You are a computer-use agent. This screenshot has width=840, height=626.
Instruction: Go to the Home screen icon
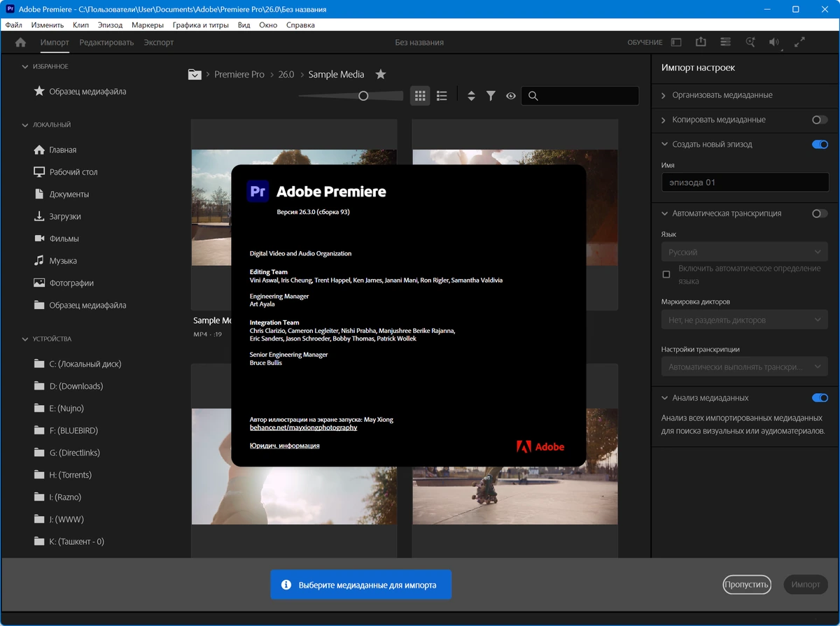pyautogui.click(x=20, y=43)
